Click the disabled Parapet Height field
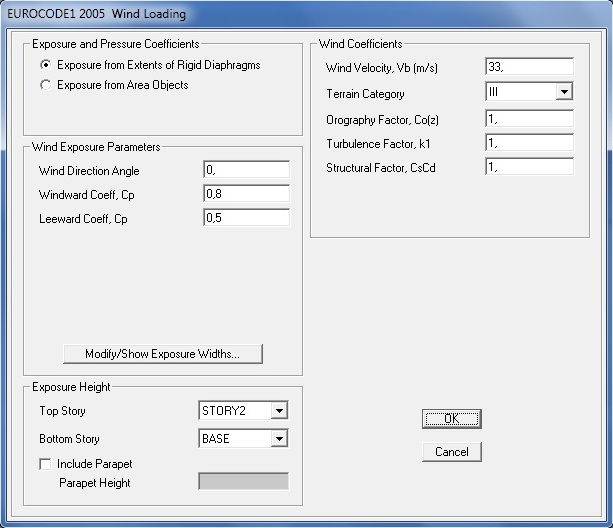This screenshot has height=528, width=613. pos(244,481)
